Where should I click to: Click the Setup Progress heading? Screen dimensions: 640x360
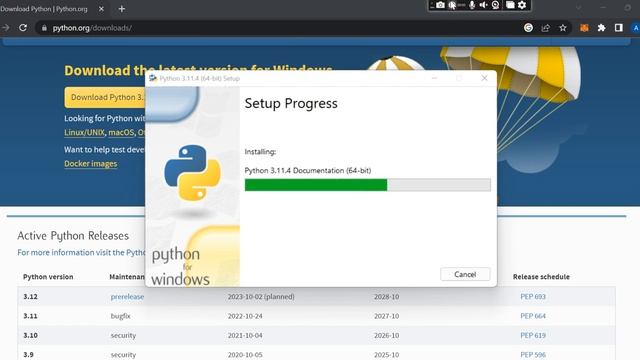291,103
